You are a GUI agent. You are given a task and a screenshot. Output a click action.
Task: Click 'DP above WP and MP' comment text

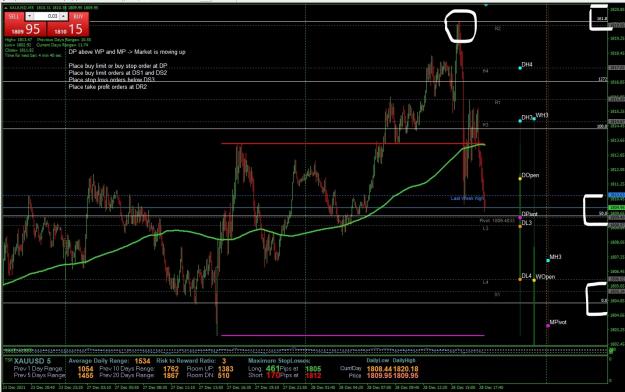click(127, 52)
